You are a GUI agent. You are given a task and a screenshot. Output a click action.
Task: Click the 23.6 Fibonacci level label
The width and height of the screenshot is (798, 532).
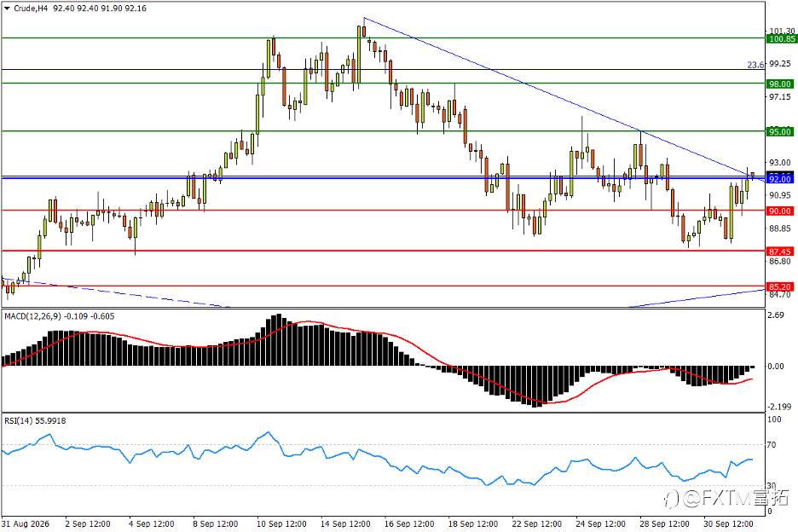point(755,65)
